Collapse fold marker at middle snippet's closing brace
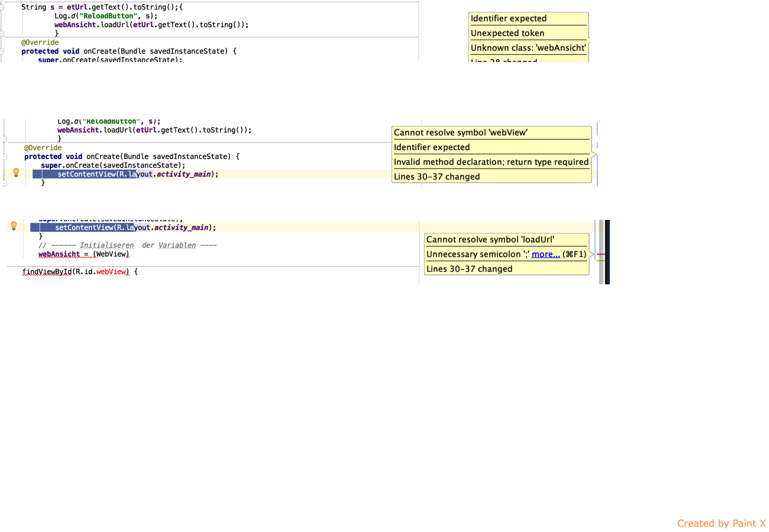Image resolution: width=769 pixels, height=532 pixels. click(x=4, y=184)
